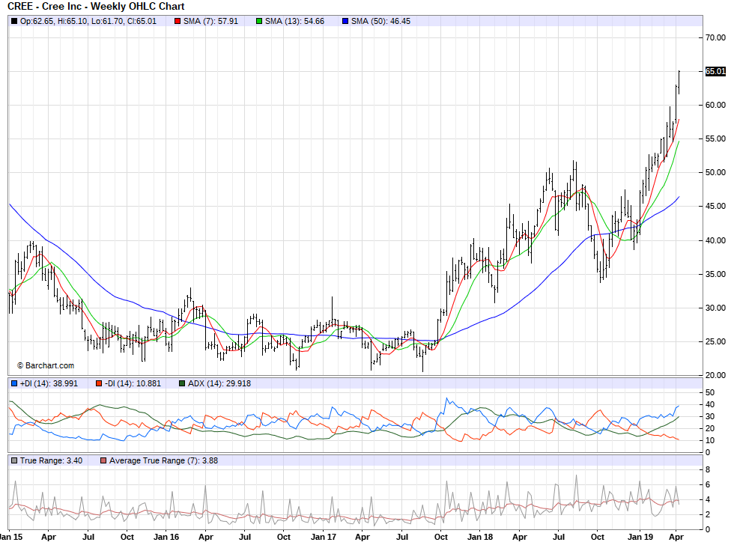Click the 50.00 price axis label
Image resolution: width=734 pixels, height=560 pixels.
(x=715, y=173)
